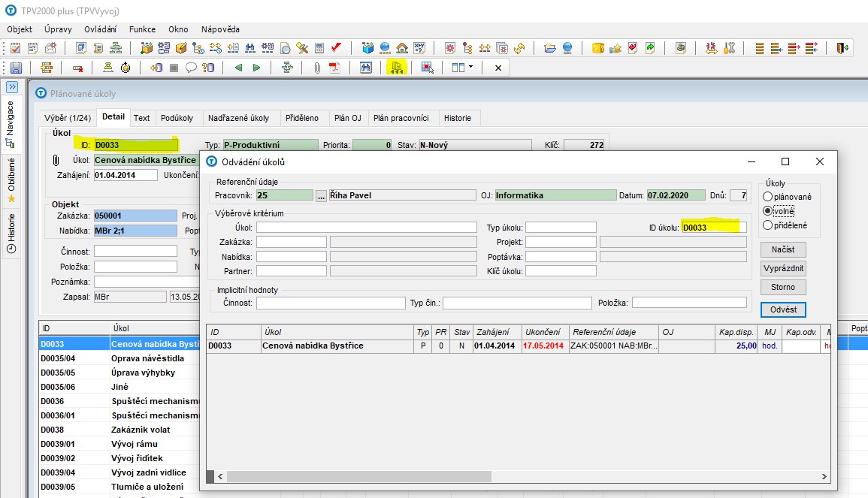Open the column layout dropdown arrow
Screen dimensions: 868x498
(470, 68)
